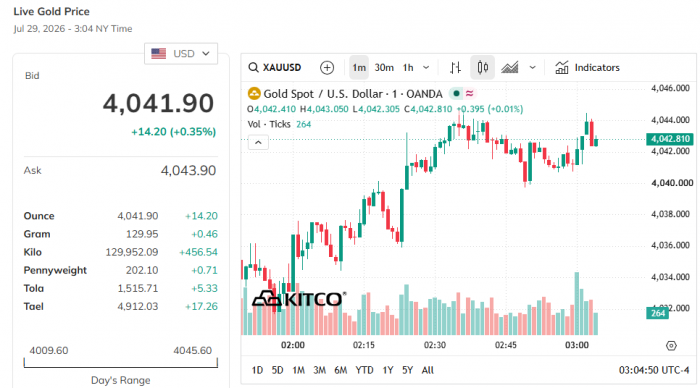Select the bar chart style icon
The height and width of the screenshot is (388, 700).
click(455, 67)
